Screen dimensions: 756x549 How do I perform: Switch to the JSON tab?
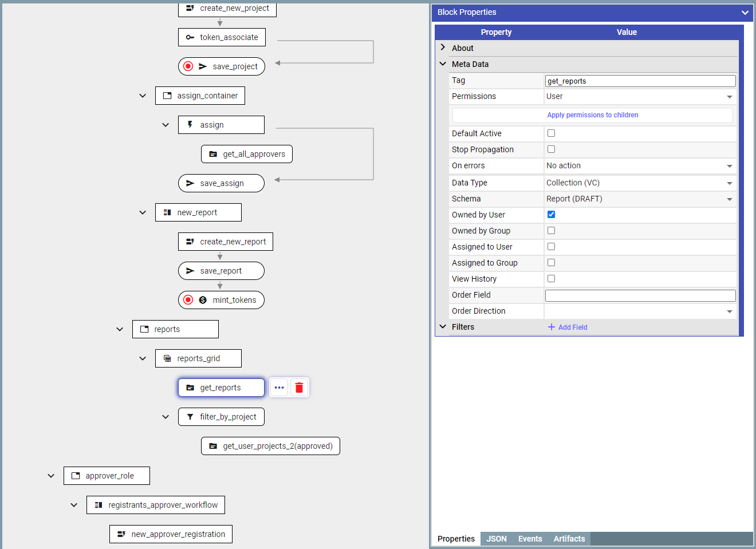[x=496, y=539]
